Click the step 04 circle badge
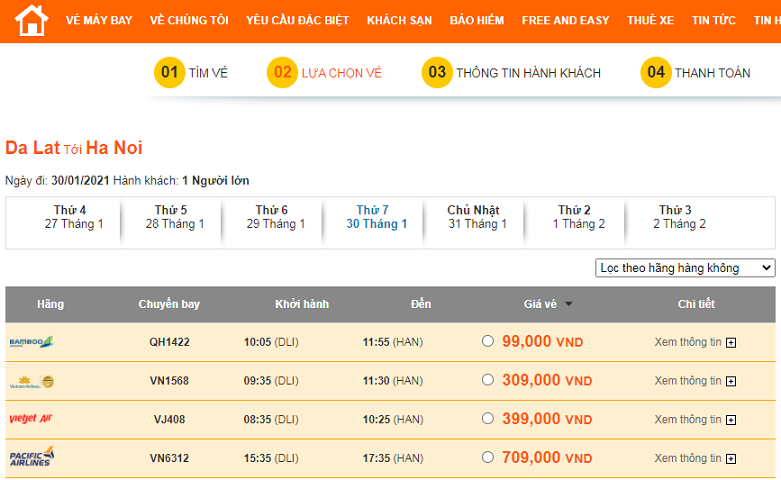The height and width of the screenshot is (480, 781). tap(655, 73)
